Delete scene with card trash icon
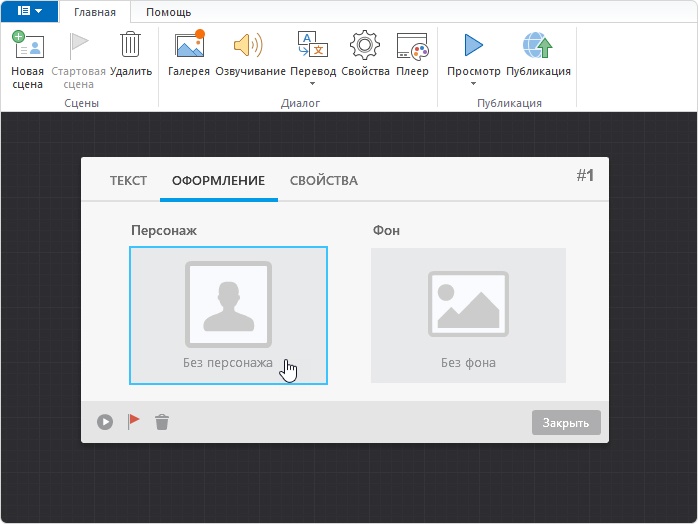The width and height of the screenshot is (698, 524). [162, 422]
